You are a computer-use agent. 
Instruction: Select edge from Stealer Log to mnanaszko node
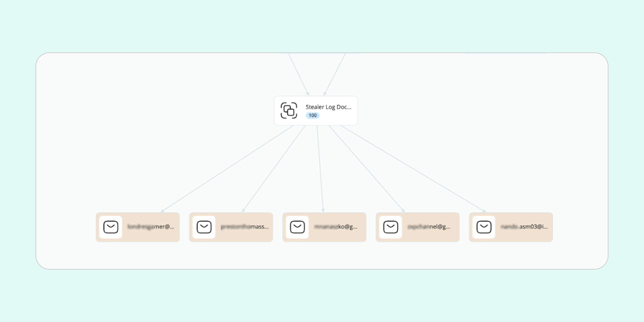point(320,169)
